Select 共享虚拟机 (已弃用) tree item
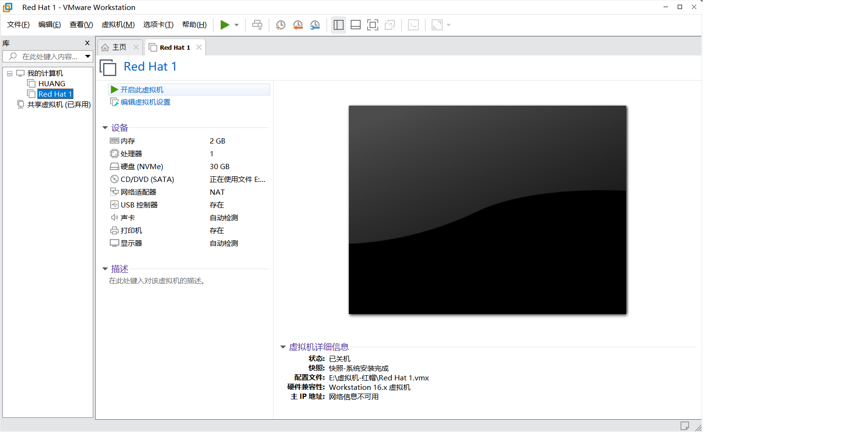Viewport: 868px width, 432px height. pos(59,105)
